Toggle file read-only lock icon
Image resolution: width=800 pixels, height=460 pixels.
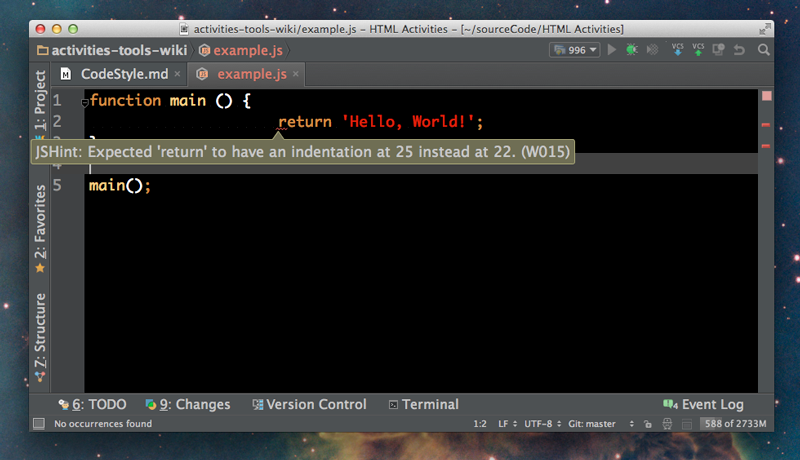[647, 424]
